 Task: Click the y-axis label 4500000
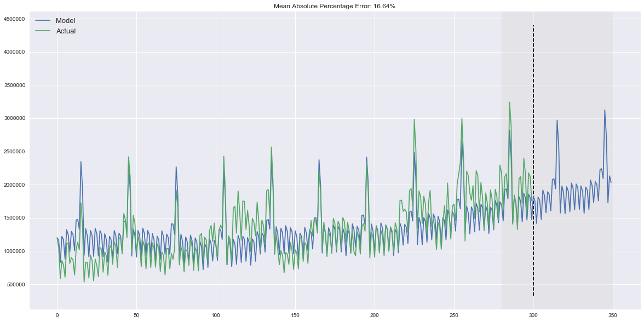click(13, 19)
